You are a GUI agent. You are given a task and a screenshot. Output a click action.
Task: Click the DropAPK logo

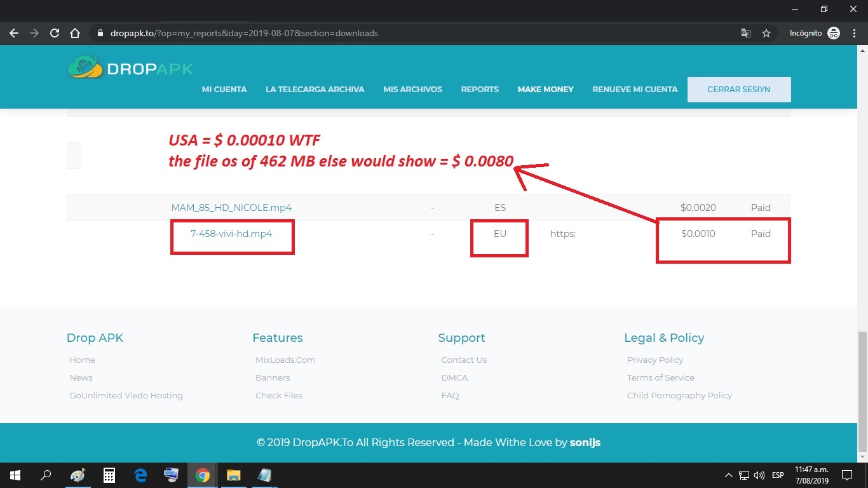click(x=130, y=68)
